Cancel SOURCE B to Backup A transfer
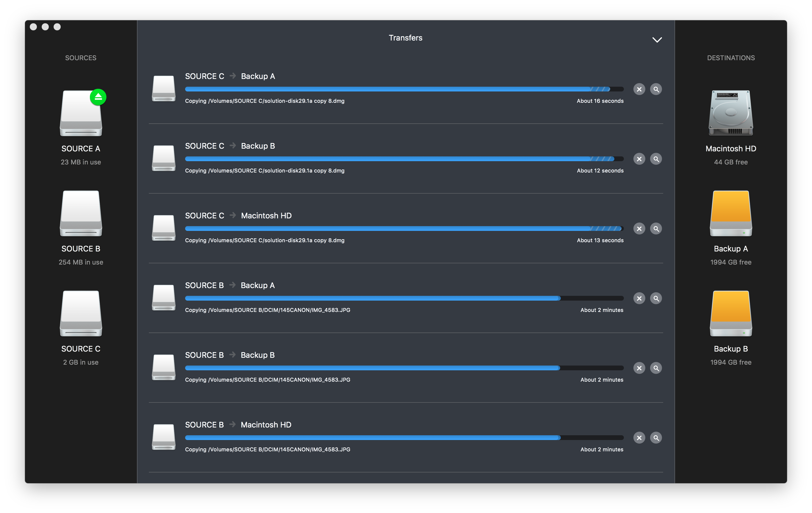This screenshot has width=812, height=513. coord(639,298)
